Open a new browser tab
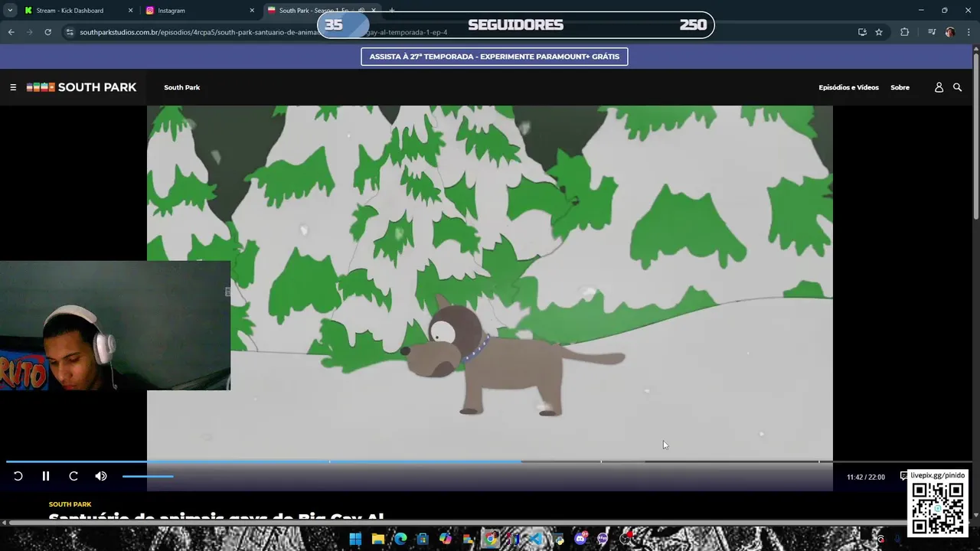980x551 pixels. pyautogui.click(x=391, y=11)
